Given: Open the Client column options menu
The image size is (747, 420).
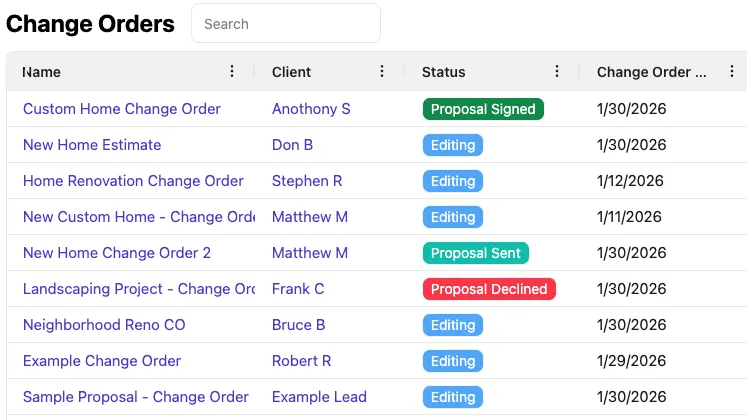Looking at the screenshot, I should [x=382, y=72].
